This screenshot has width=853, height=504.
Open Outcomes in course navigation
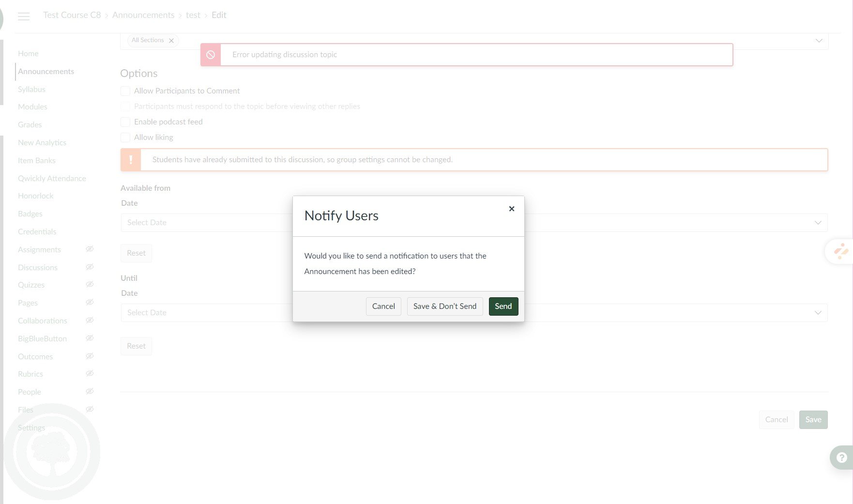pos(35,356)
